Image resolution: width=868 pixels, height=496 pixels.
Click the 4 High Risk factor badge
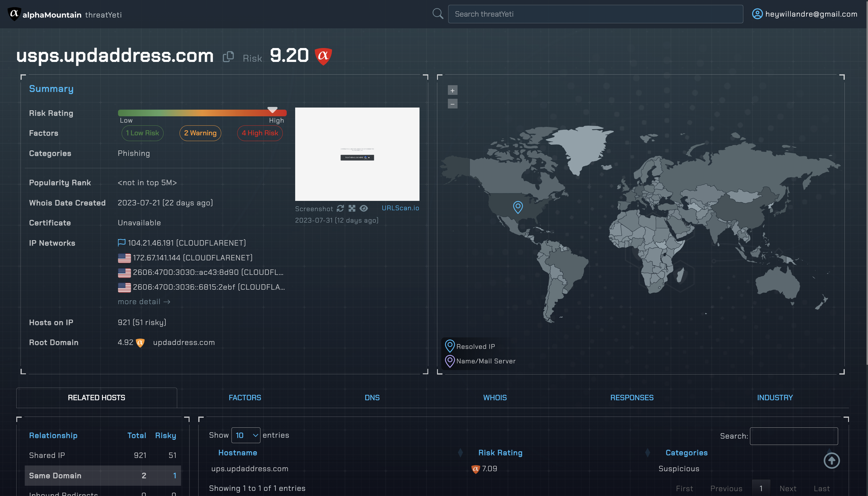[x=260, y=133]
